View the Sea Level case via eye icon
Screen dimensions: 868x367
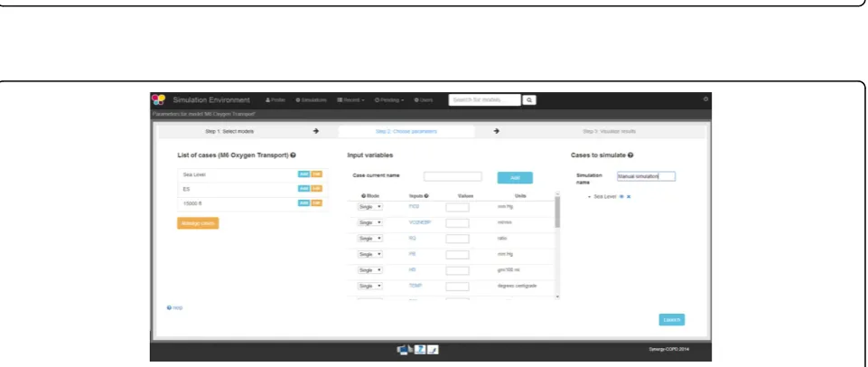click(621, 196)
